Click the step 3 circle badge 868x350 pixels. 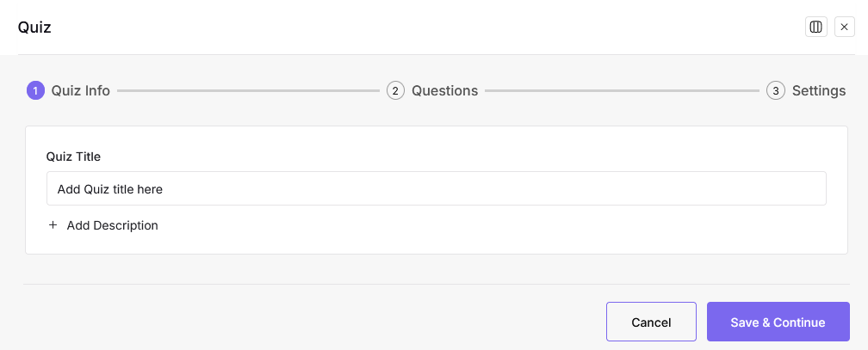point(776,90)
